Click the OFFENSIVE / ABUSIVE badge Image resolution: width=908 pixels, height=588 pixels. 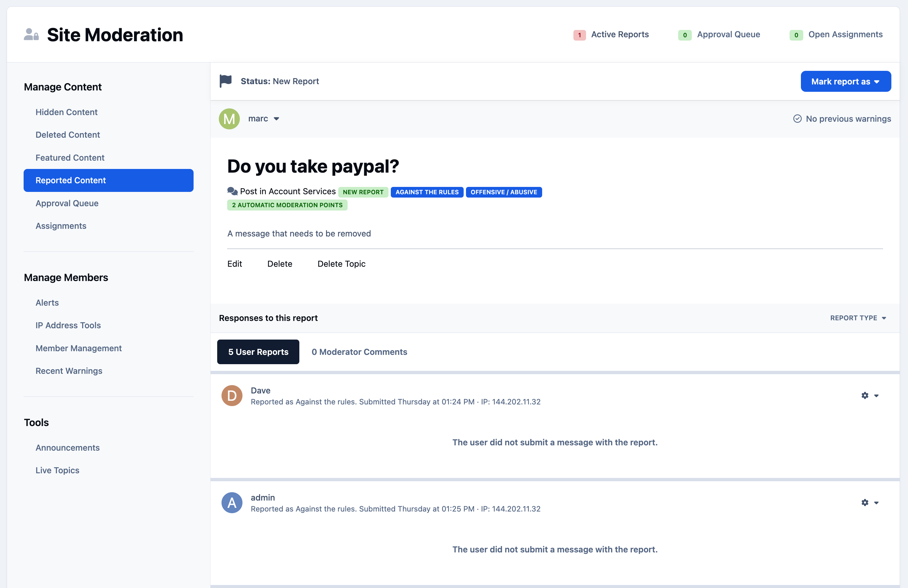[504, 192]
